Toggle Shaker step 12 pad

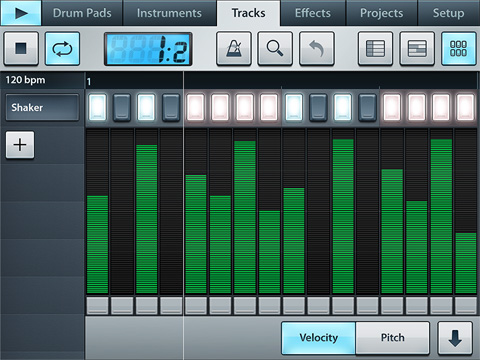[368, 107]
